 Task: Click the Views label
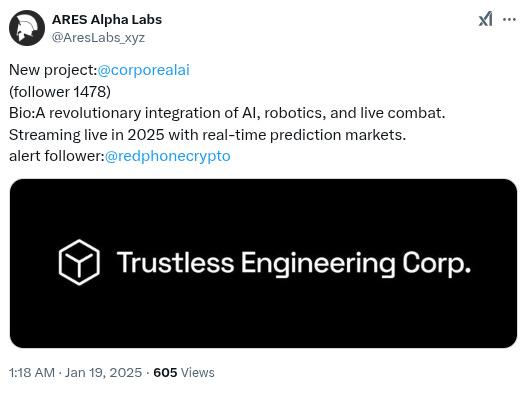pyautogui.click(x=198, y=372)
